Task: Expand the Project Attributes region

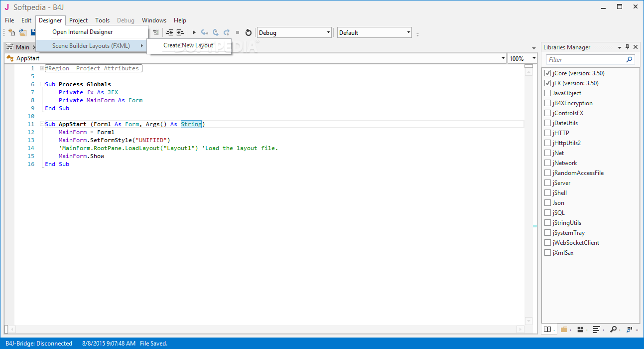Action: coord(42,68)
